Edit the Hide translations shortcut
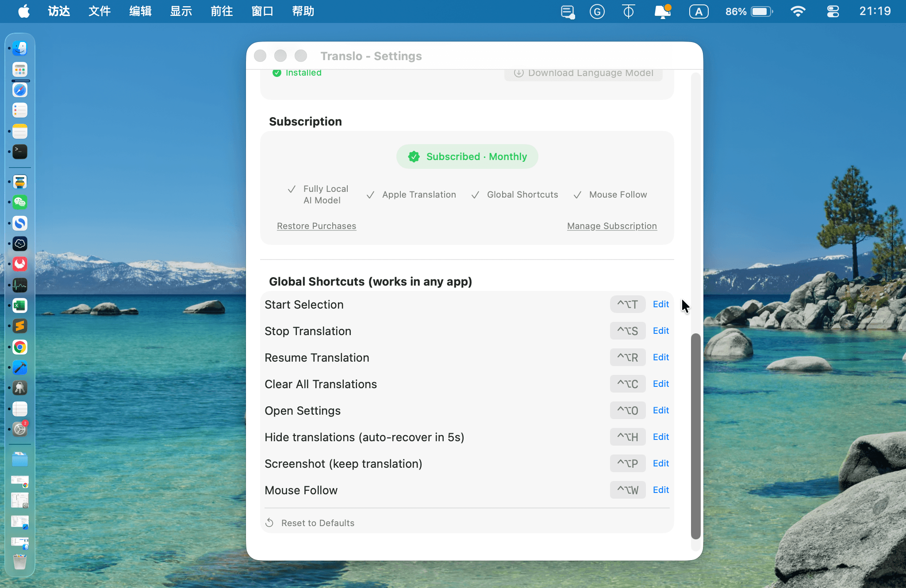Screen dimensions: 906x588 (x=661, y=437)
